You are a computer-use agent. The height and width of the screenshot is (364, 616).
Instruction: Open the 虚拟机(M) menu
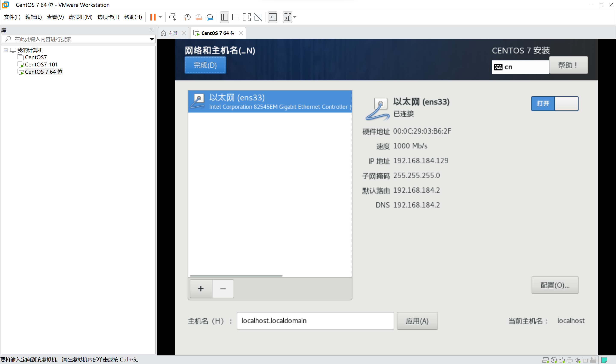pyautogui.click(x=80, y=17)
